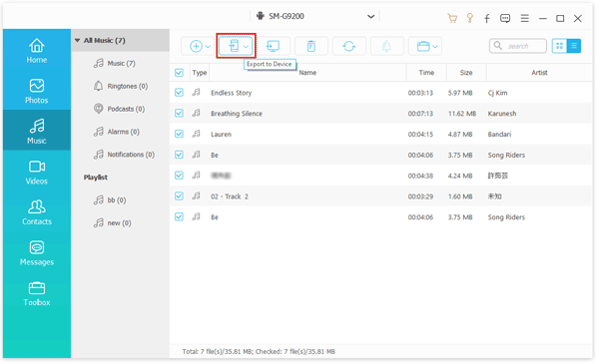Open the shopping cart icon
This screenshot has width=599, height=364.
point(452,18)
